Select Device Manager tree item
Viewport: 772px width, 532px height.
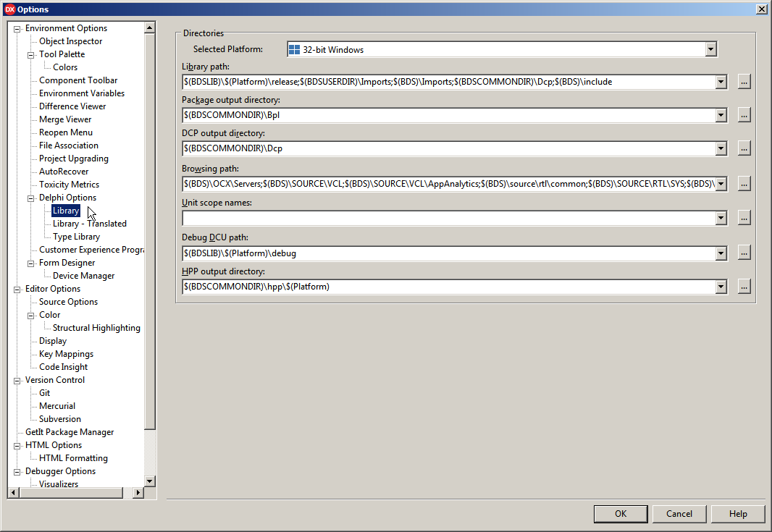click(x=84, y=276)
